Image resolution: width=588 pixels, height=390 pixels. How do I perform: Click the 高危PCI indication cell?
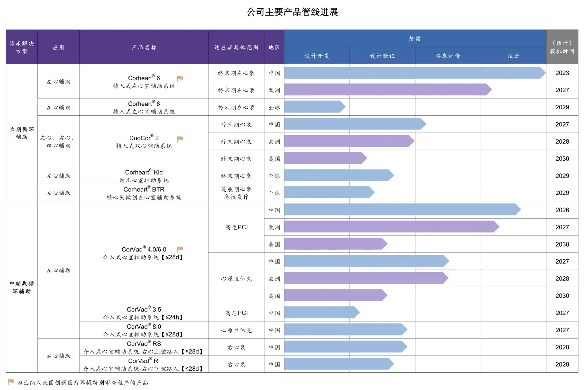click(236, 227)
